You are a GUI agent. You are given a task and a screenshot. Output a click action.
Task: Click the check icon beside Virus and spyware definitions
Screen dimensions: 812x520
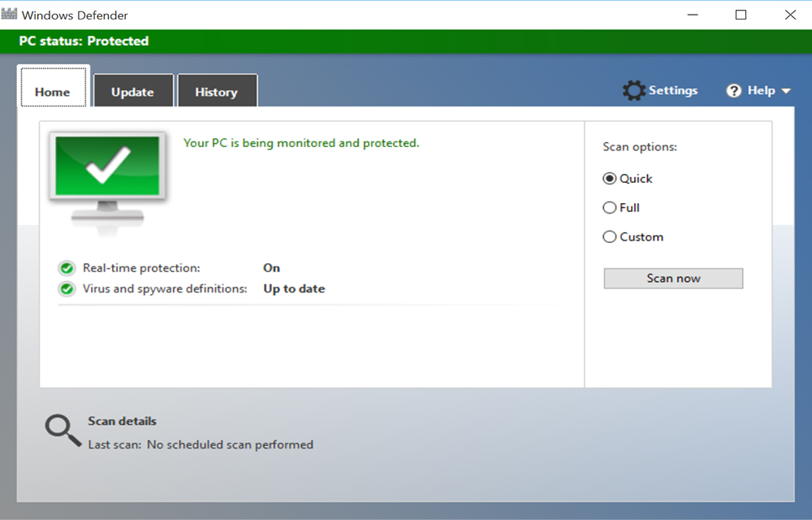pos(66,288)
